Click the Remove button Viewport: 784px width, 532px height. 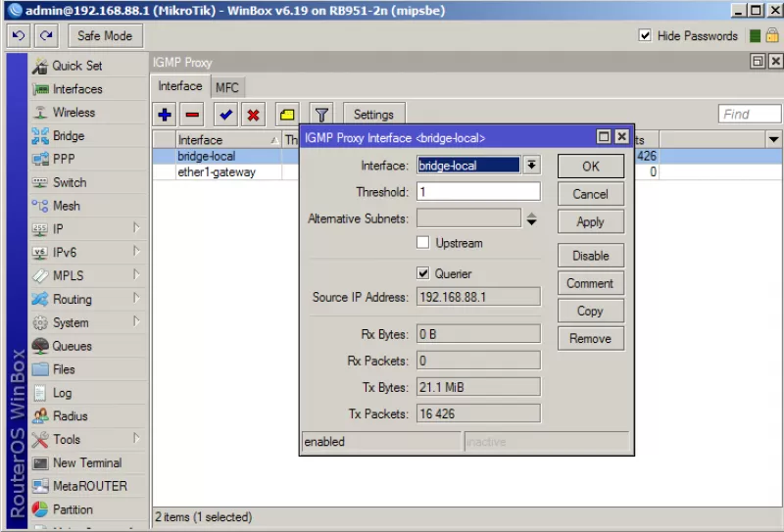[x=591, y=338]
